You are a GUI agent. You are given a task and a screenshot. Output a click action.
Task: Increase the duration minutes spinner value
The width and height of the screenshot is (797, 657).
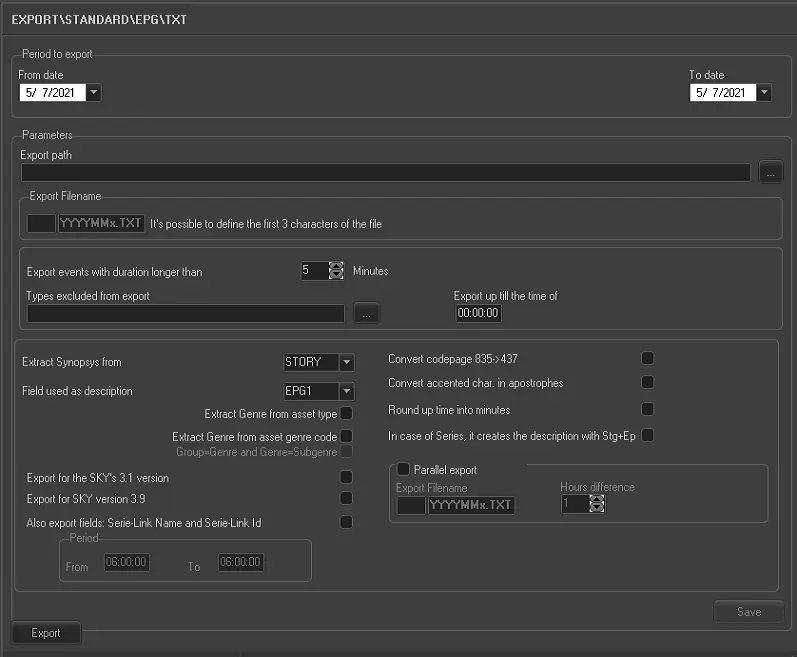click(x=336, y=266)
